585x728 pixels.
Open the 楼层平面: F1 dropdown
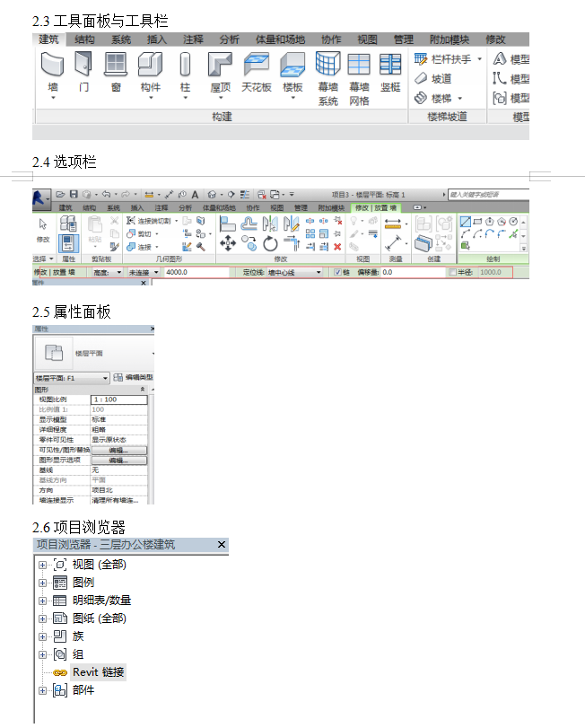[x=72, y=378]
